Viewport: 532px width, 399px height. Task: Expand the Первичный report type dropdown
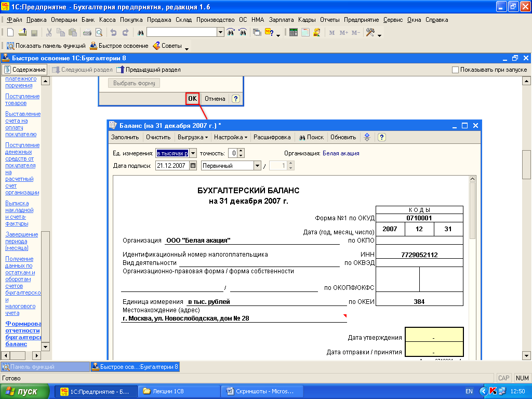click(257, 166)
